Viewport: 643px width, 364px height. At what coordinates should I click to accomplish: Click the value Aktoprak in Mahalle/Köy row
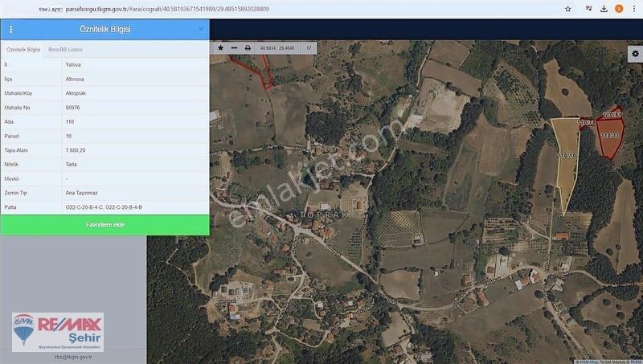[x=76, y=93]
